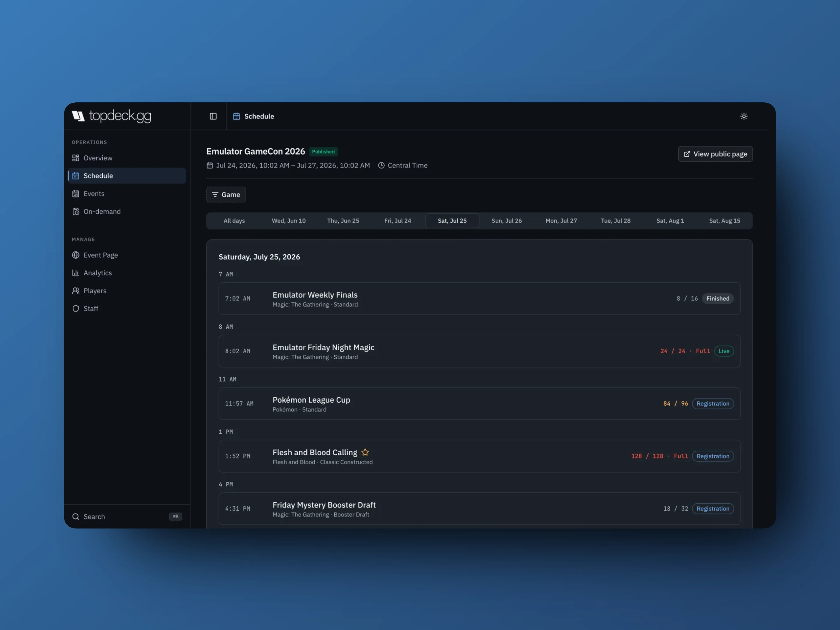
Task: Open the Pokémon League Cup event
Action: (479, 404)
